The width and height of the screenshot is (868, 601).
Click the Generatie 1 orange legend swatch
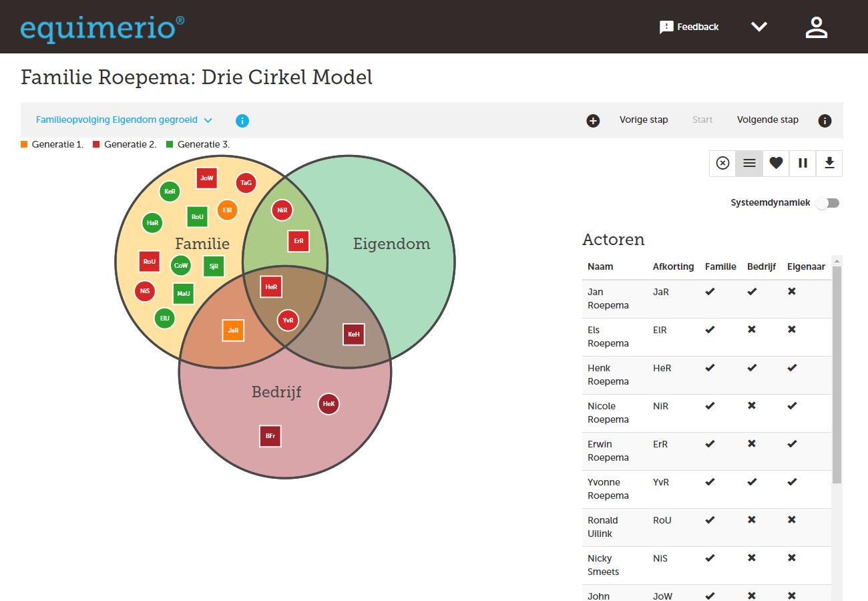pos(25,144)
